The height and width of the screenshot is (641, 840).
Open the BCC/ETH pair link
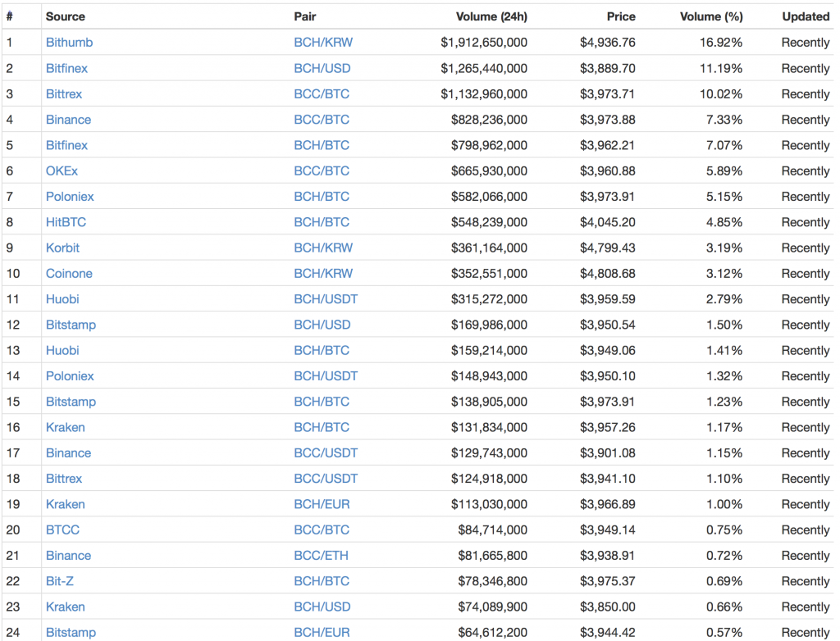321,556
